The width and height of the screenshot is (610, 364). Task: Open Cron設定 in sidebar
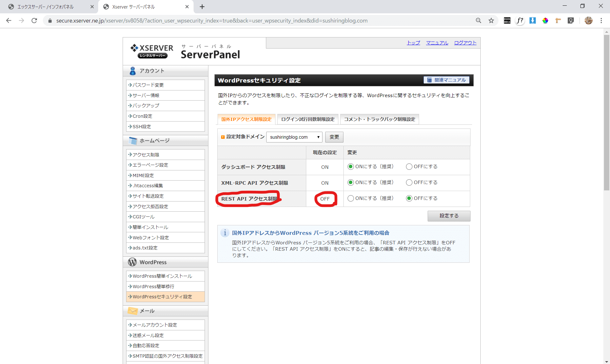[x=165, y=116]
